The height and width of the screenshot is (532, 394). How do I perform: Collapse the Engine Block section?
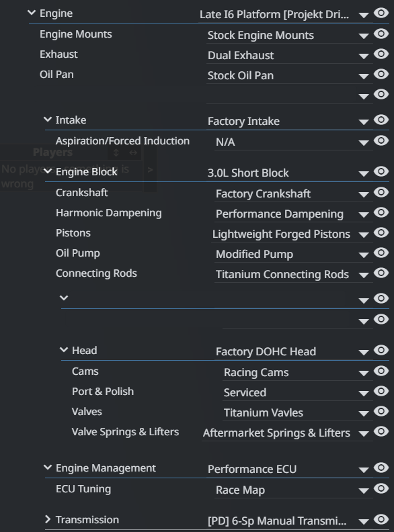48,171
